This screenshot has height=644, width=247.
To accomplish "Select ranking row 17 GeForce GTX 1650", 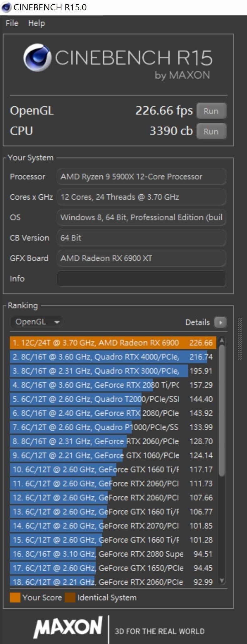I will coord(113,568).
